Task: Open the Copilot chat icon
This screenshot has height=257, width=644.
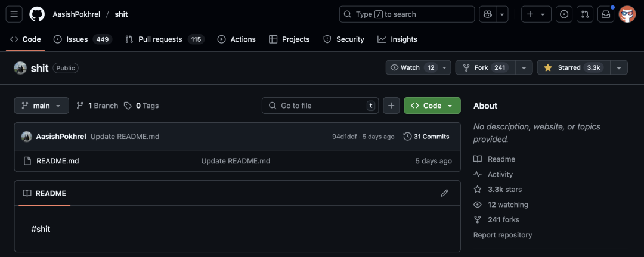Action: point(488,14)
